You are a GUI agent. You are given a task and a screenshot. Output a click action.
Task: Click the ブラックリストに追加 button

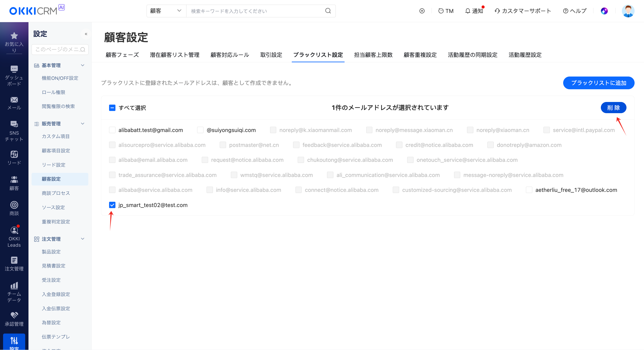(598, 83)
